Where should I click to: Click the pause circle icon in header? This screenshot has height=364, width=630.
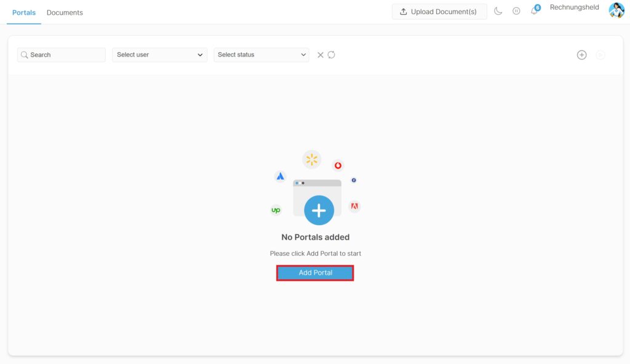pyautogui.click(x=516, y=11)
